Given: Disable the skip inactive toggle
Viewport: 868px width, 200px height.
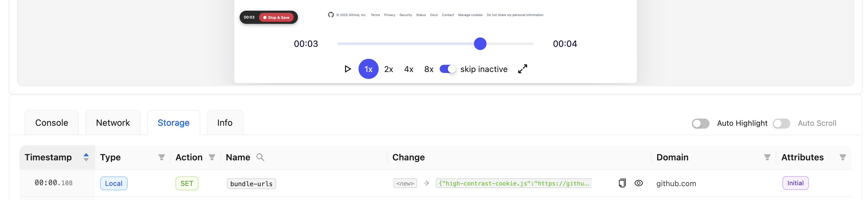Looking at the screenshot, I should [x=448, y=69].
